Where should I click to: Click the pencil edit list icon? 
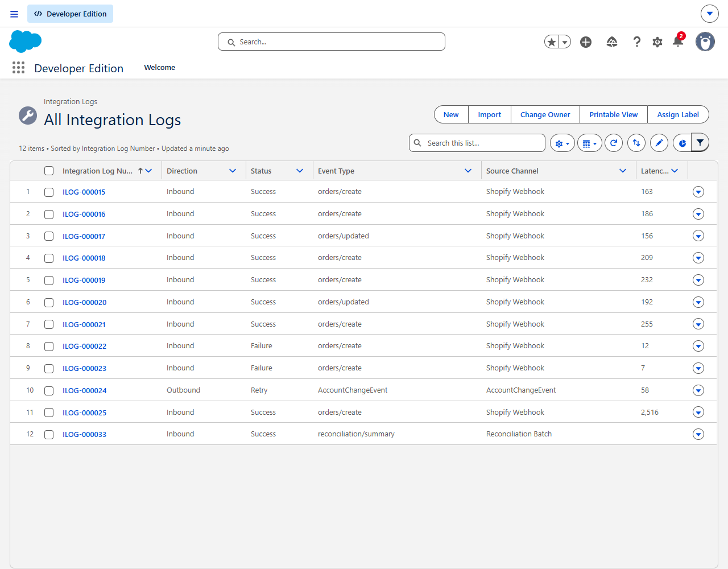click(x=659, y=143)
